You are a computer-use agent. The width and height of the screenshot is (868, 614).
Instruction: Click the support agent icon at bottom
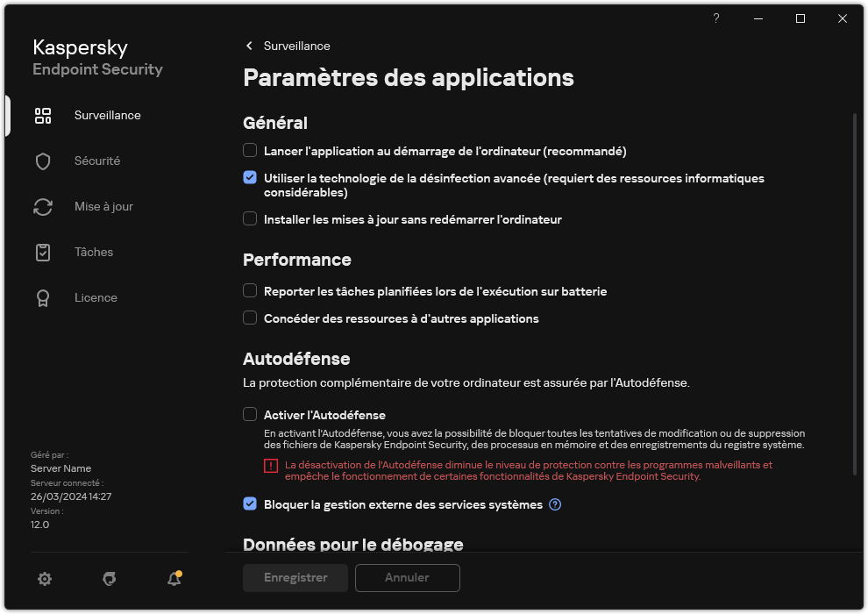point(109,579)
